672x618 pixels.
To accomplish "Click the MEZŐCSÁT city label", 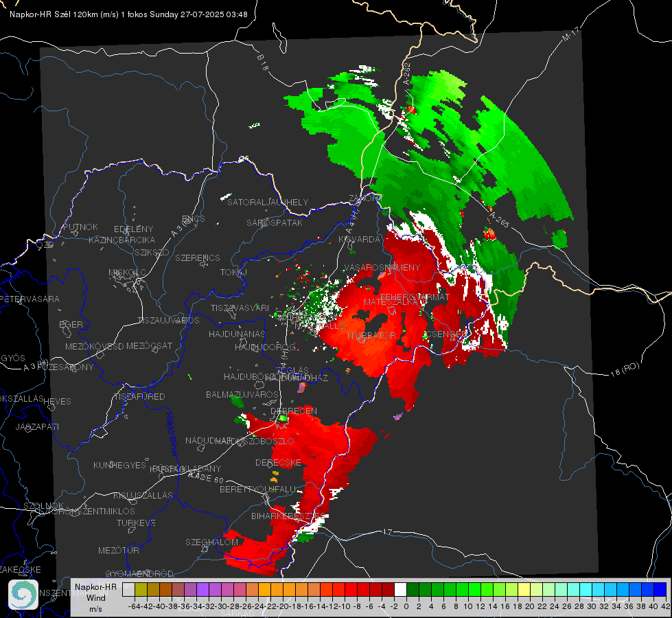I will click(x=149, y=345).
